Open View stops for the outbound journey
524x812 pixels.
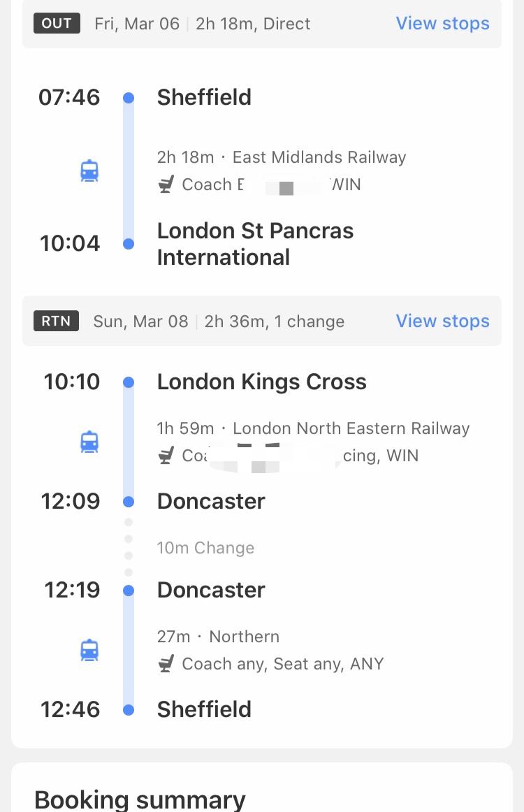tap(443, 23)
